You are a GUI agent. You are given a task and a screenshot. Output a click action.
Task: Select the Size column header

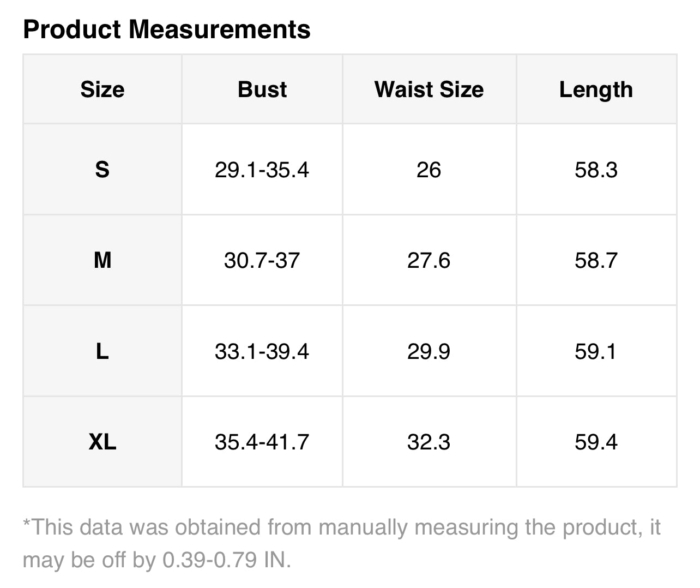(x=102, y=89)
